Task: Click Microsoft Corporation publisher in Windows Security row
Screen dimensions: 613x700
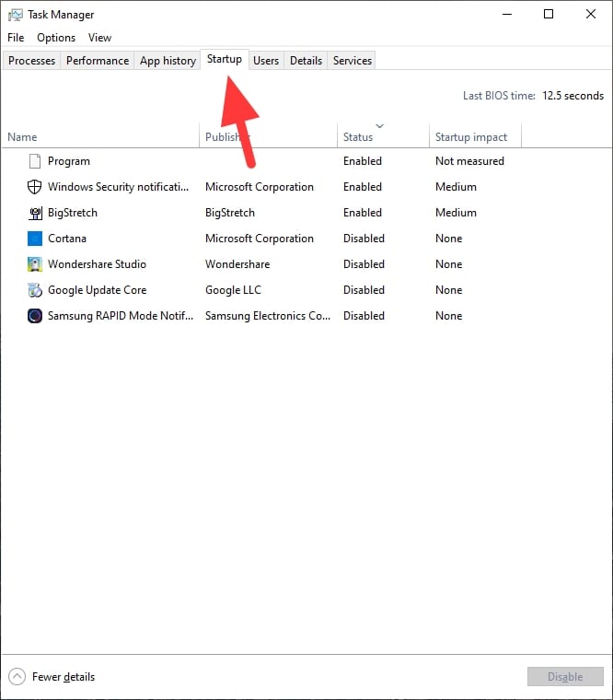Action: 260,187
